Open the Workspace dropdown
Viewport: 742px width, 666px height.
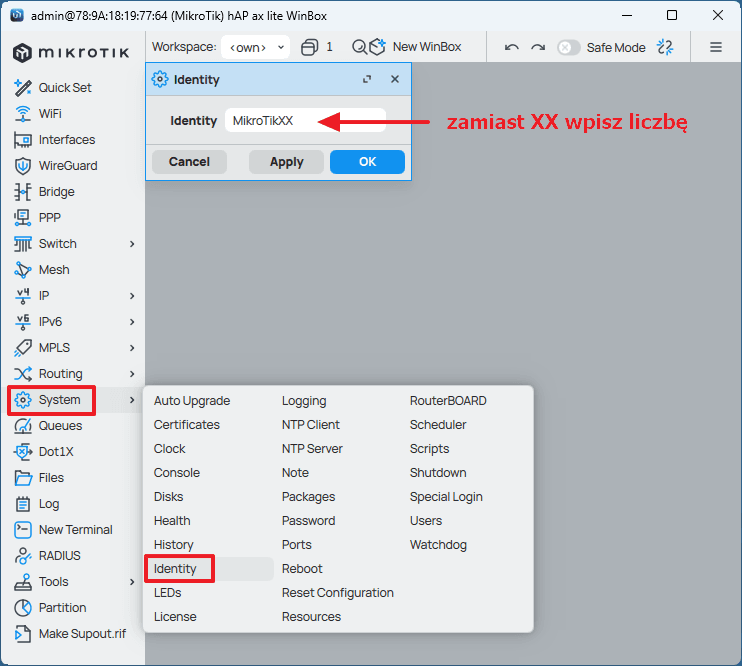coord(254,47)
